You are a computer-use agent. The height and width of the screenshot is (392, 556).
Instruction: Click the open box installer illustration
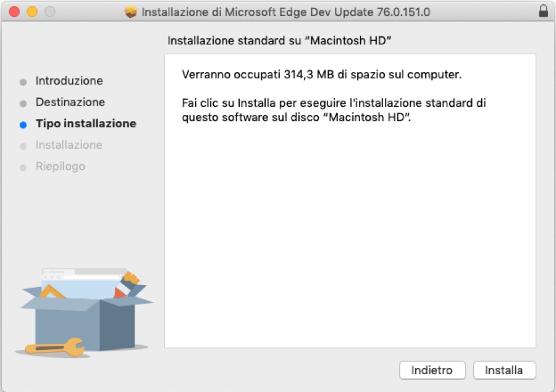click(87, 309)
